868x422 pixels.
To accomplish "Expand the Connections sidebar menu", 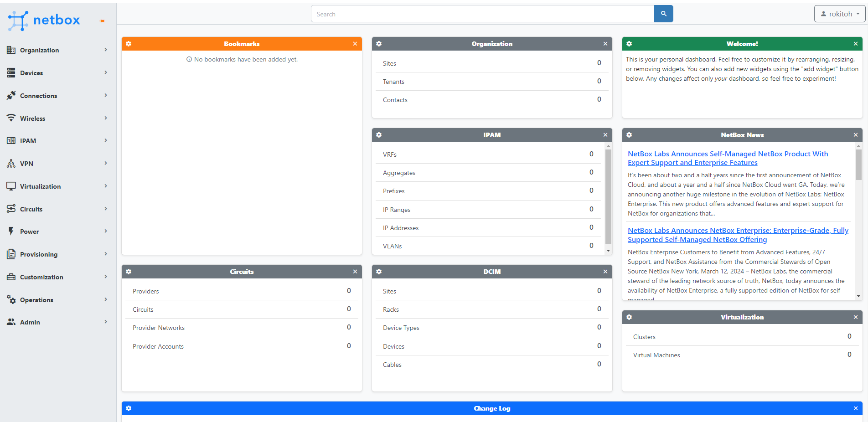I will [57, 96].
